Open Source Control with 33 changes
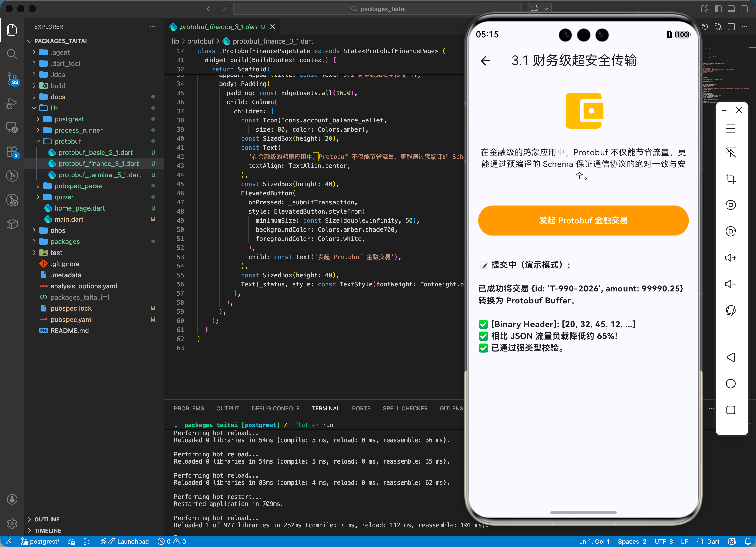 click(12, 78)
